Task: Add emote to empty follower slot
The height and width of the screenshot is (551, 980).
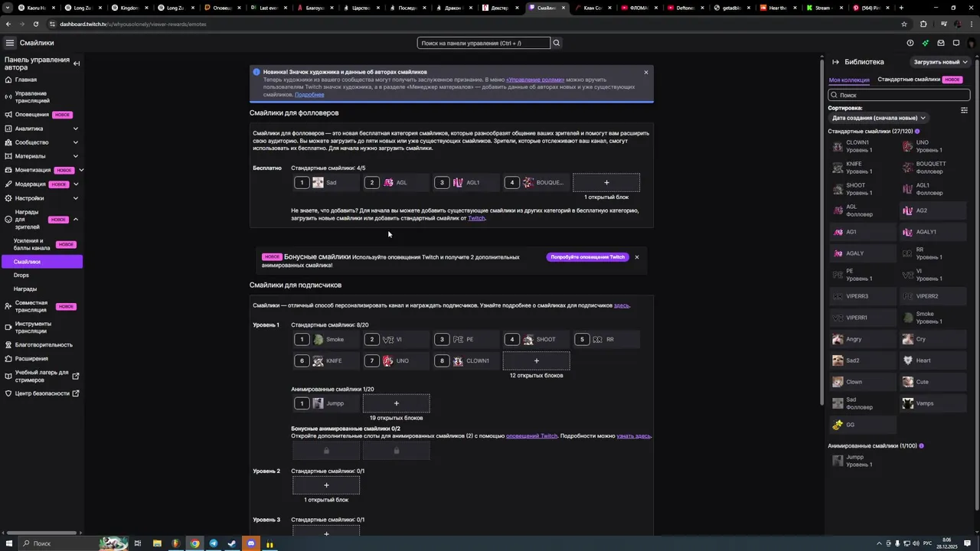Action: point(606,182)
